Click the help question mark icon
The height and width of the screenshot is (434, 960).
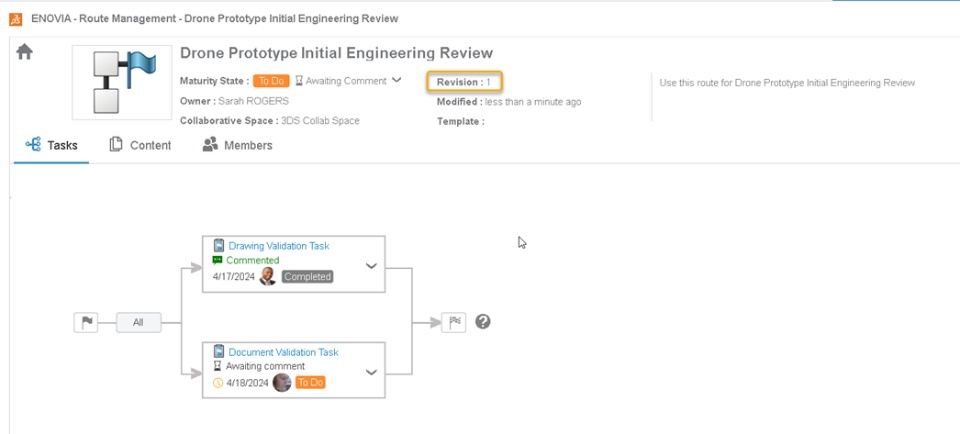(483, 322)
